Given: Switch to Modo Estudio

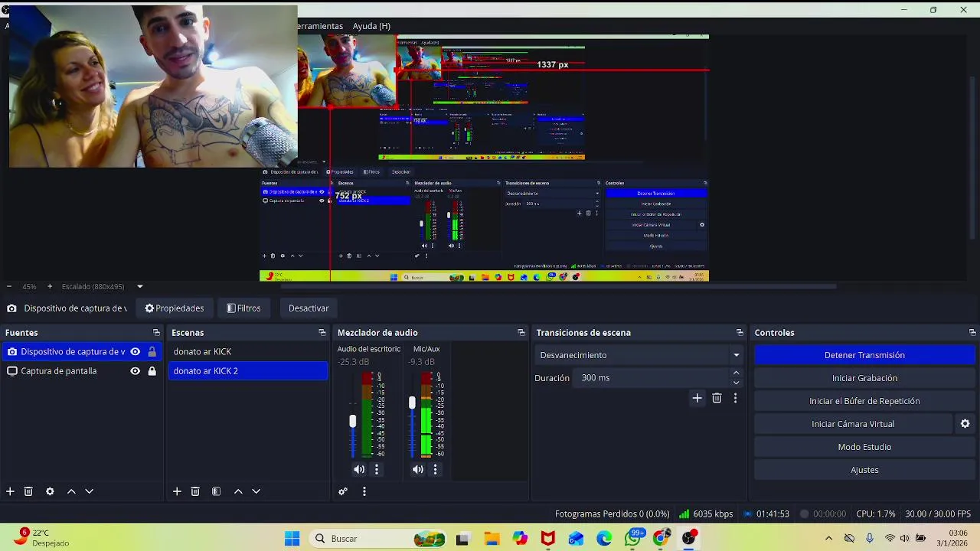Looking at the screenshot, I should coord(864,447).
